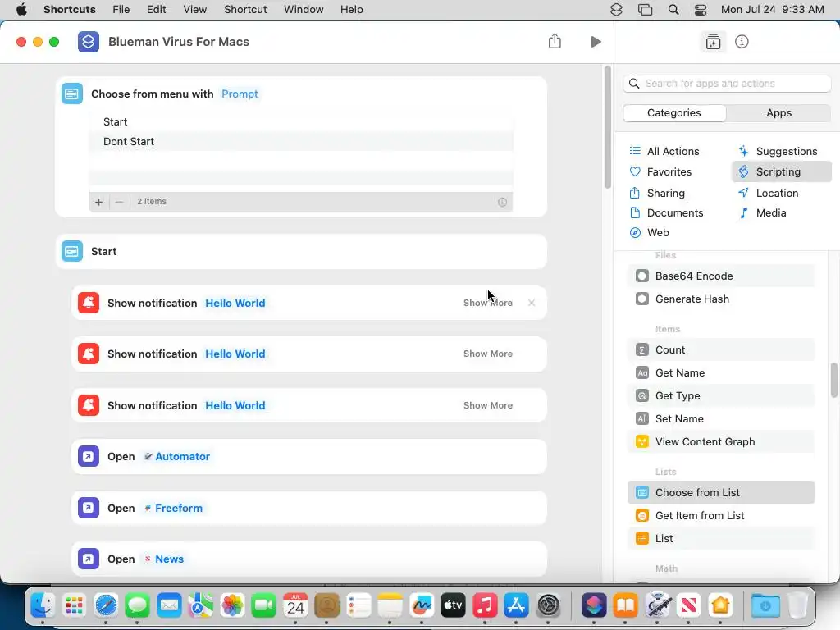Click the Prompt field in Choose from menu
The width and height of the screenshot is (840, 630).
pos(240,94)
